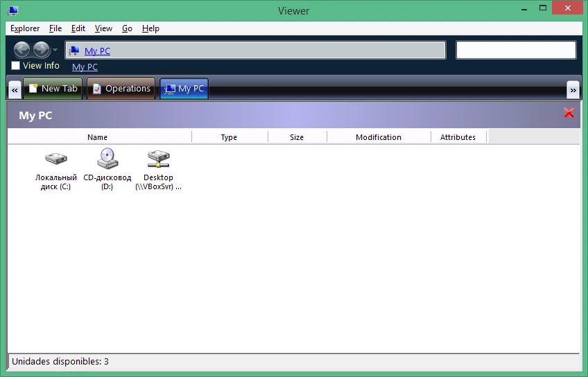Sort by the Name column header
Image resolution: width=588 pixels, height=377 pixels.
click(97, 137)
